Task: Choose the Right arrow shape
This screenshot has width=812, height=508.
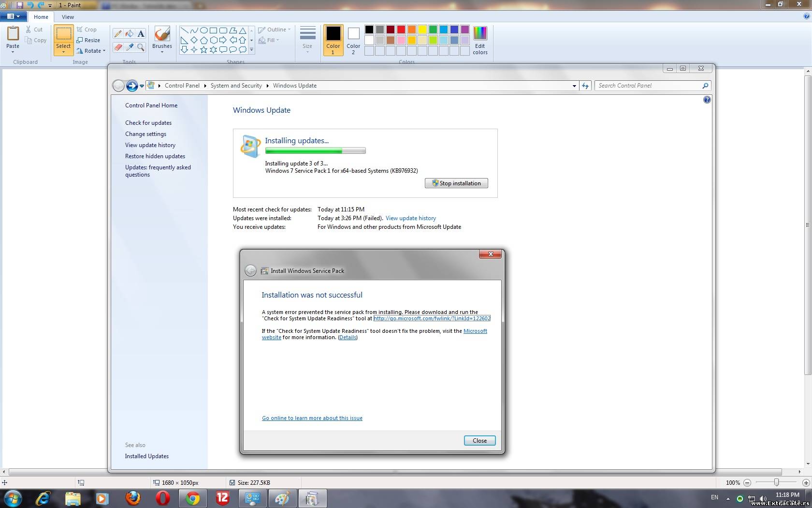Action: [x=223, y=40]
